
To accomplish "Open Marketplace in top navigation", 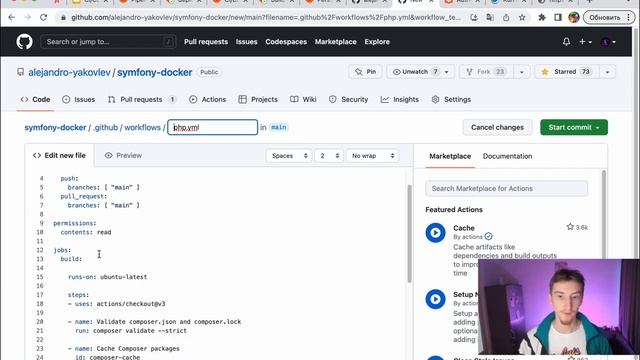I will [x=336, y=42].
